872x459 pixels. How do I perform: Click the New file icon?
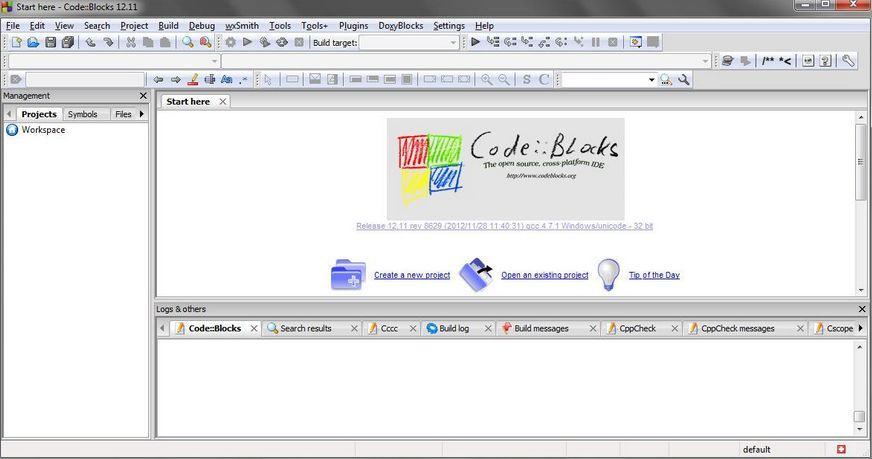tap(16, 42)
